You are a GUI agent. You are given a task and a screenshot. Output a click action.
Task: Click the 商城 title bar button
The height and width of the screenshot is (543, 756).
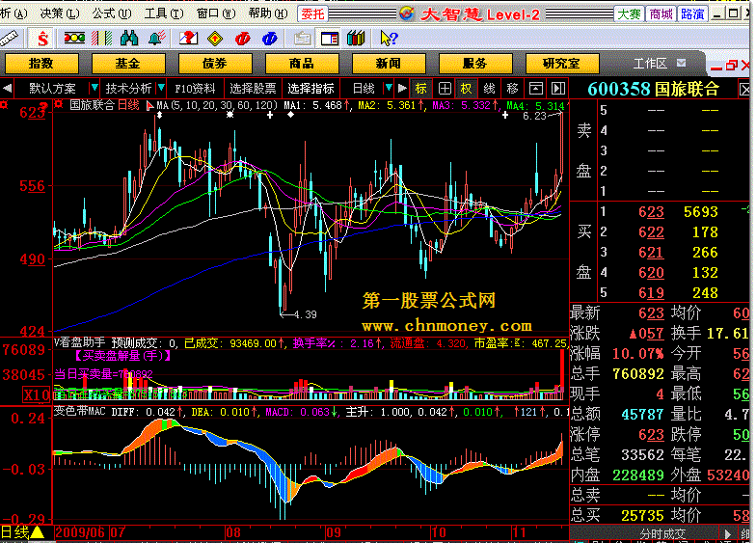(x=661, y=14)
